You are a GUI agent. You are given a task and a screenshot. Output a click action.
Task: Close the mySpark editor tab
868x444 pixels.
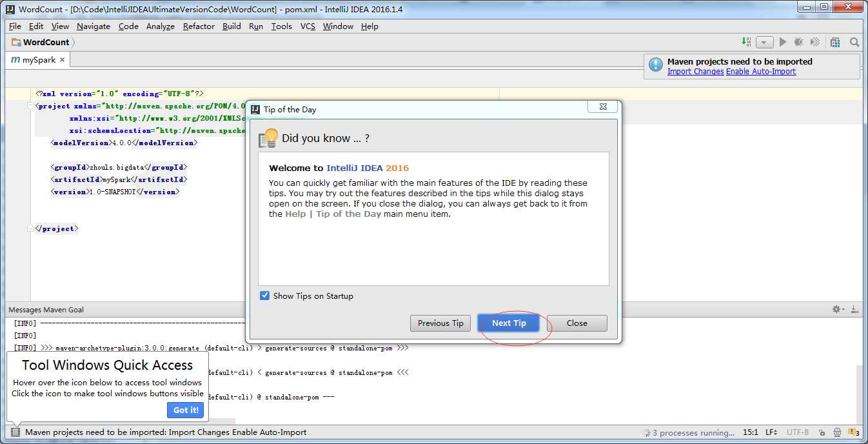(x=62, y=60)
